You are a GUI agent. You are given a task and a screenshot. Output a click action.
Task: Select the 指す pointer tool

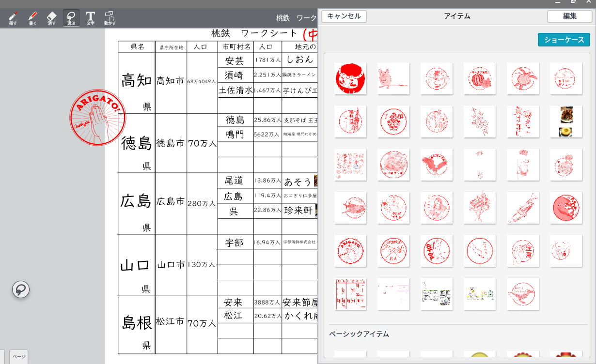[13, 18]
